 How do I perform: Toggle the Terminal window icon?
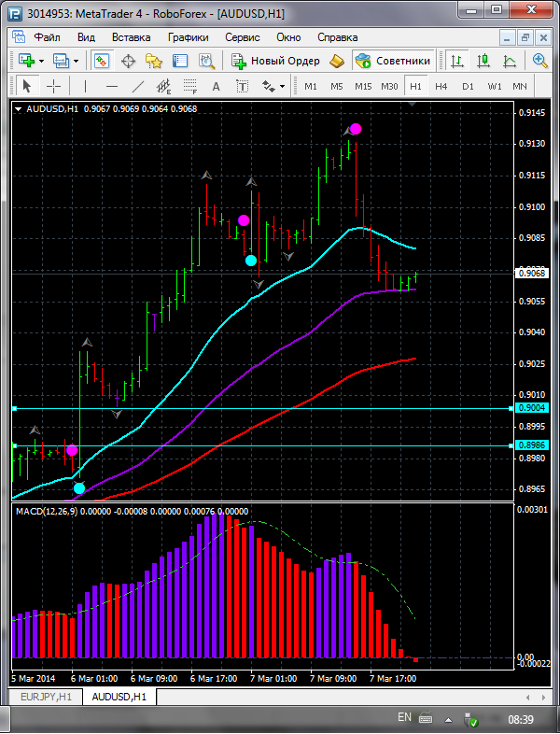pyautogui.click(x=180, y=61)
